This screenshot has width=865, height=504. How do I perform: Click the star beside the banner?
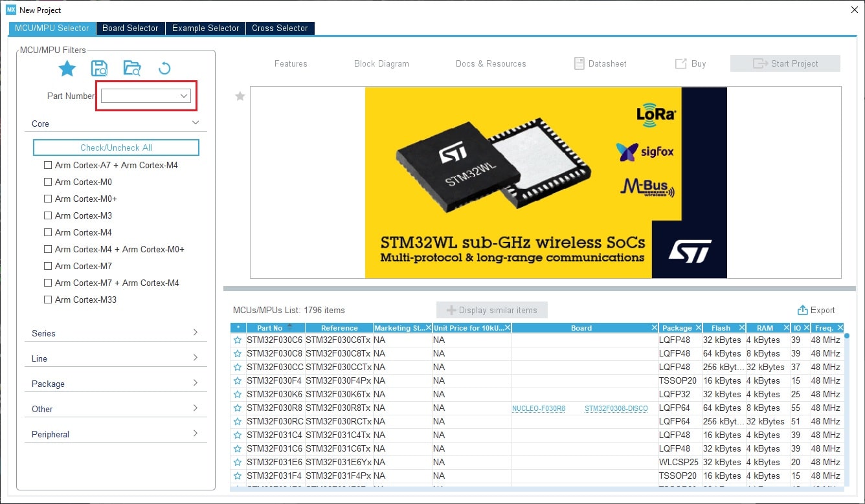point(240,96)
